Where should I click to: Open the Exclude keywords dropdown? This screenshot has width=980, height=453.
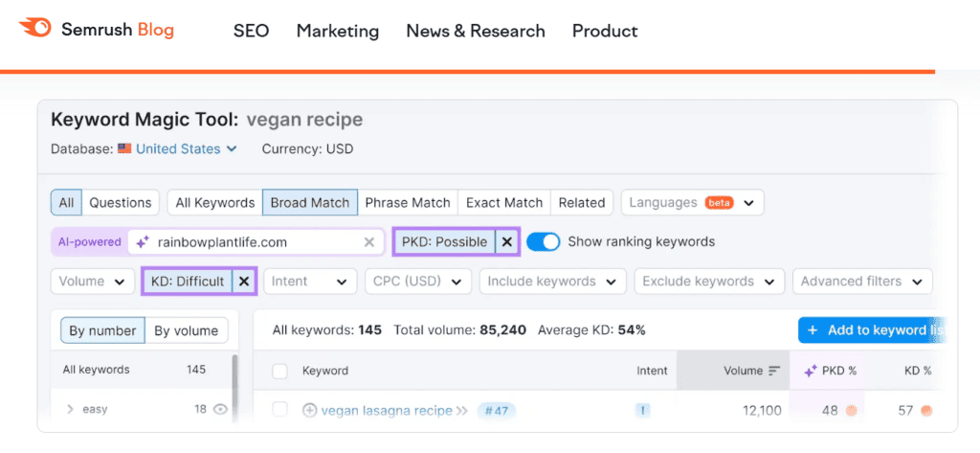click(x=709, y=282)
